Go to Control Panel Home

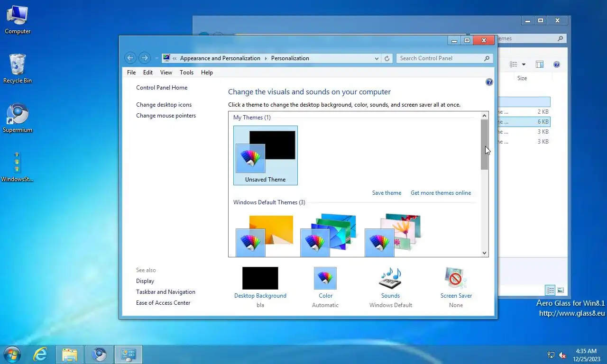click(x=162, y=88)
